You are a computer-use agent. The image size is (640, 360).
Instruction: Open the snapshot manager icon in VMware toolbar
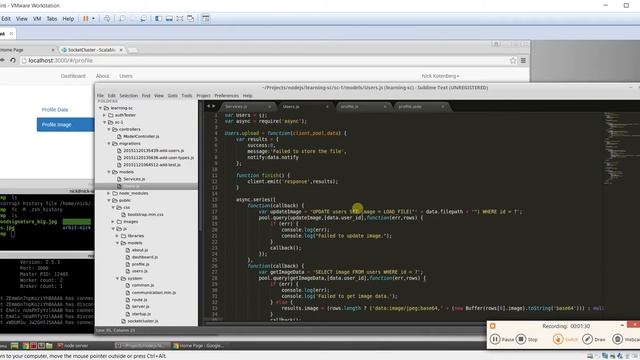point(144,19)
